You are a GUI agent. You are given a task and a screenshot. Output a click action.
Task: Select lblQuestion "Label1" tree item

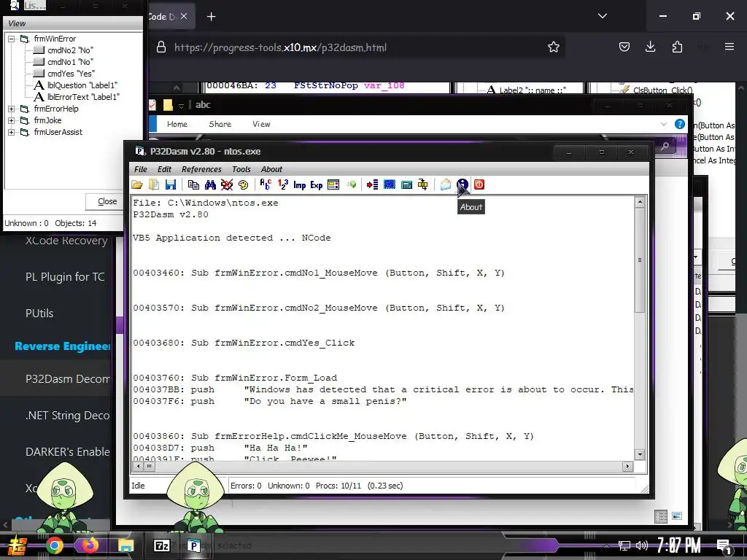[82, 85]
